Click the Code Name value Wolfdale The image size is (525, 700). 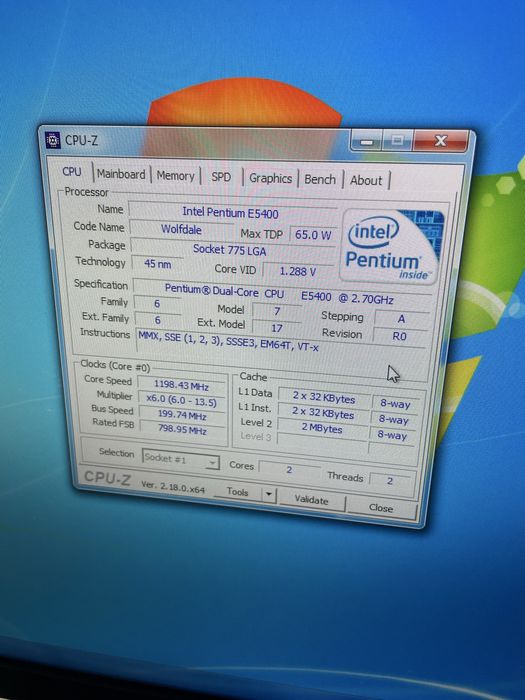(181, 229)
